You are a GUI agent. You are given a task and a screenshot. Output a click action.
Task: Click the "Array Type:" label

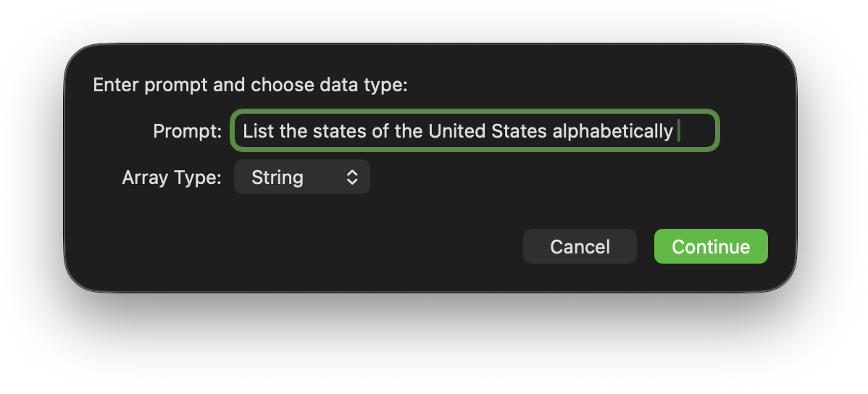pyautogui.click(x=172, y=177)
